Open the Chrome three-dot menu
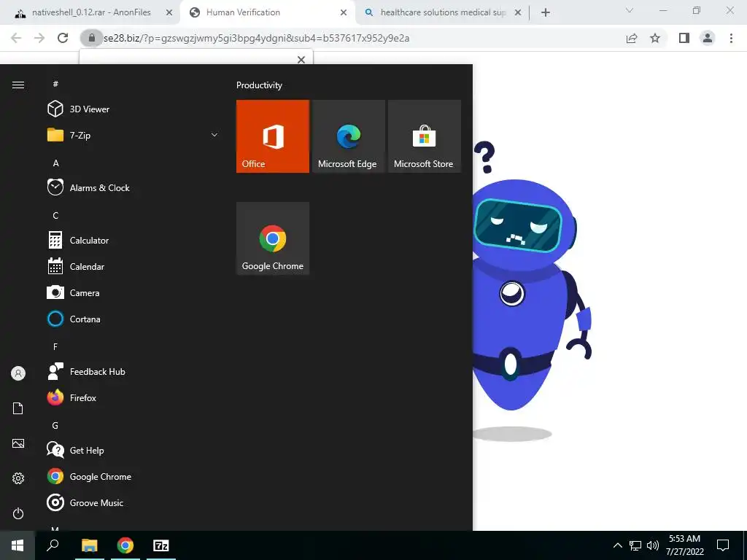 [731, 38]
